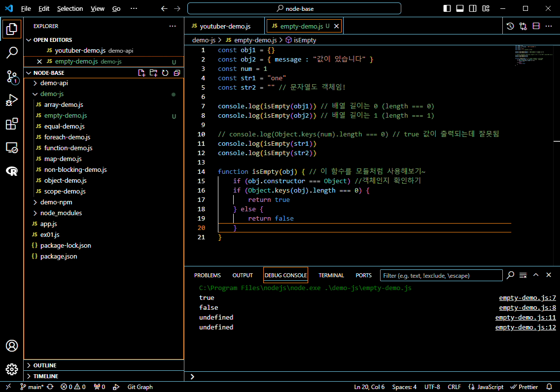
Task: Open remote window indicator in status bar
Action: coord(8,387)
